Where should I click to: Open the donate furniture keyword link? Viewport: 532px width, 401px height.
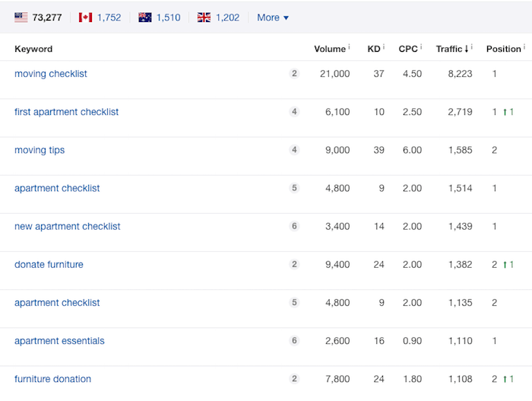pos(49,264)
